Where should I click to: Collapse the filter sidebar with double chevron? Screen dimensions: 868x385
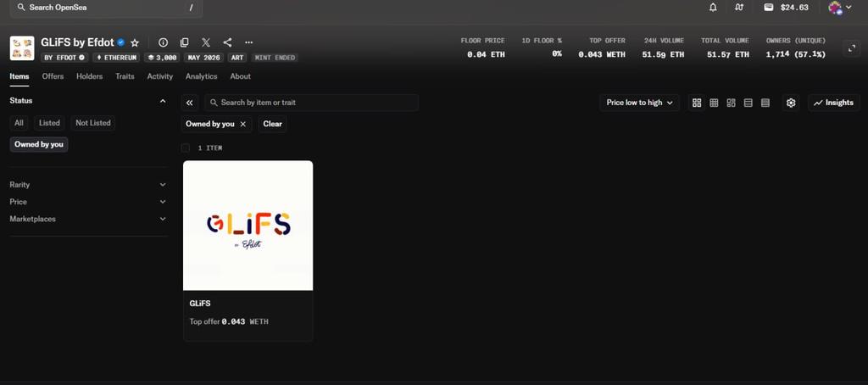coord(189,103)
